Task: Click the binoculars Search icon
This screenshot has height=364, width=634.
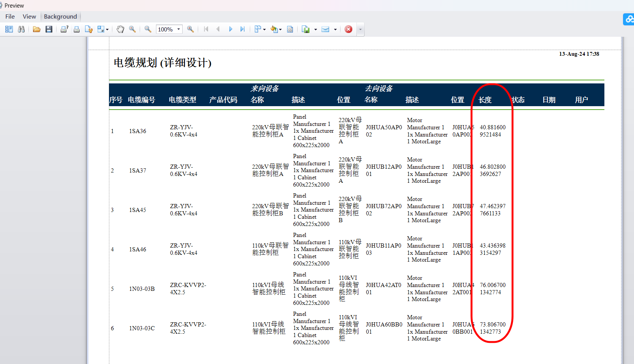Action: [x=21, y=29]
